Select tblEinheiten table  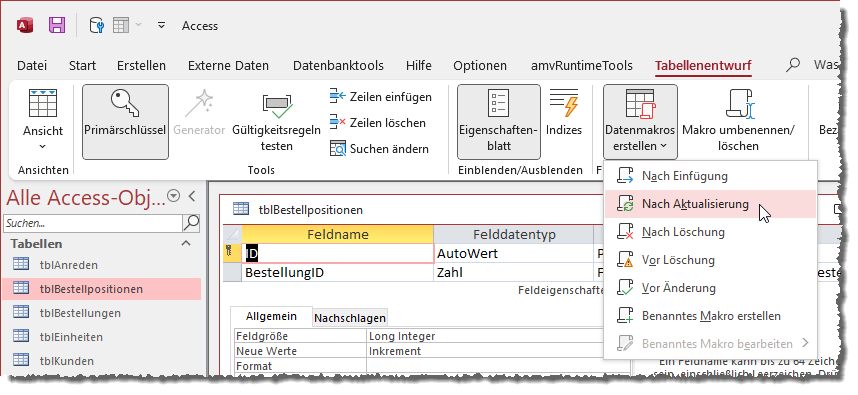(102, 337)
